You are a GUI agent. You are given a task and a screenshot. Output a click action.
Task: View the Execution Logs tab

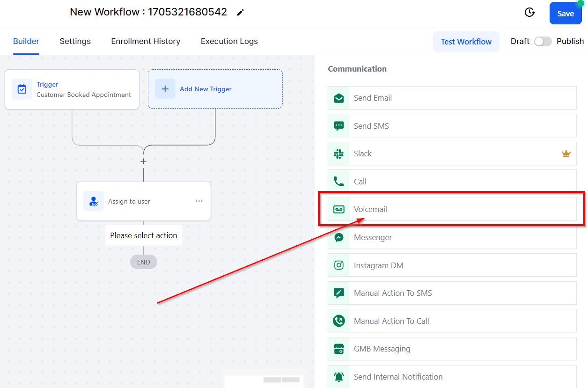[x=229, y=41]
